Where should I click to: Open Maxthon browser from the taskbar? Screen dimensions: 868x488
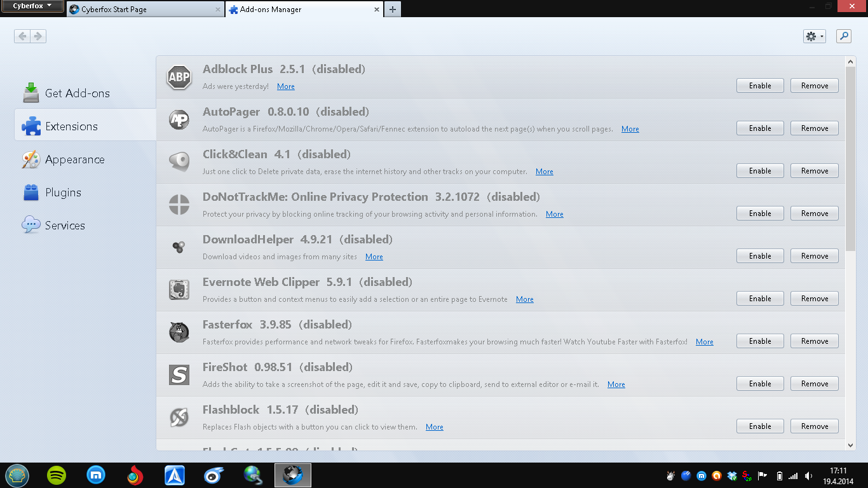96,475
